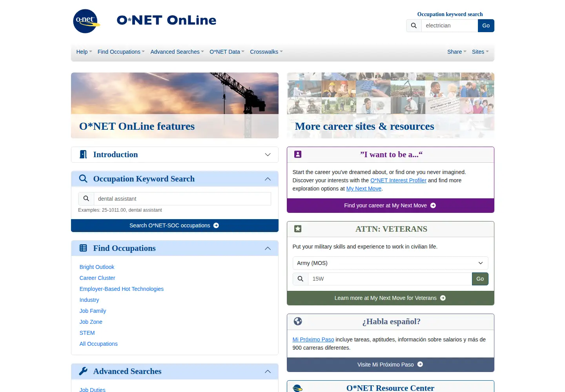This screenshot has height=392, width=565.
Task: Open the Employer-Based Hot Technologies link
Action: coord(122,289)
